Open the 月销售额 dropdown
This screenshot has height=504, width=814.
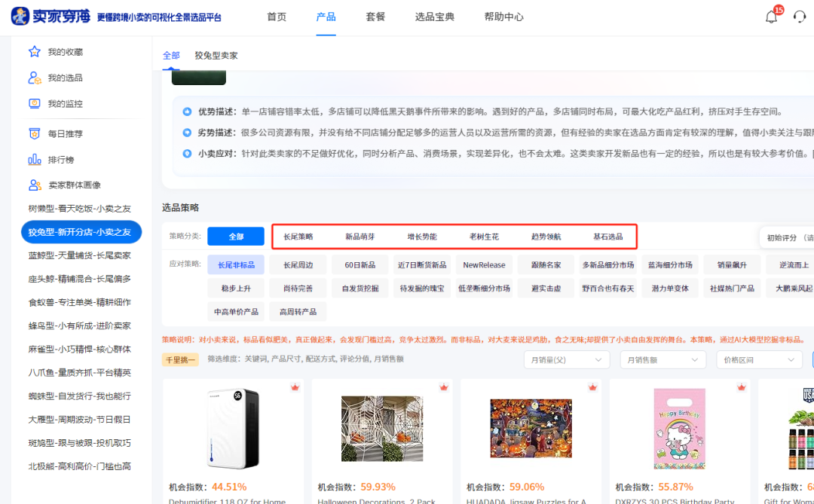pos(663,359)
